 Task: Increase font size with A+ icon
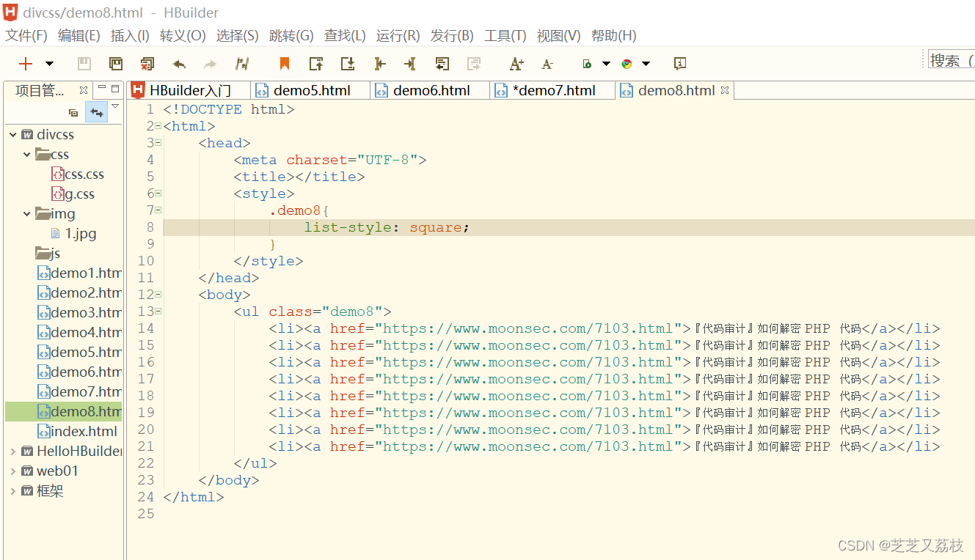tap(516, 64)
